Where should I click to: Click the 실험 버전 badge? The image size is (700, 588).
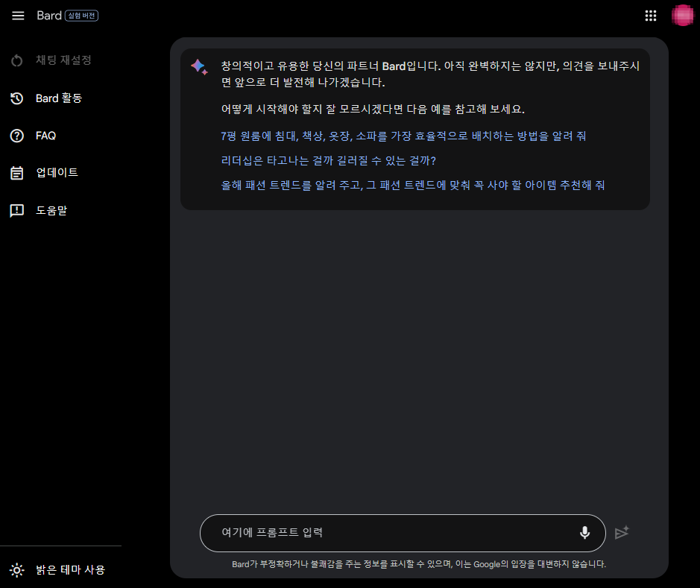82,16
